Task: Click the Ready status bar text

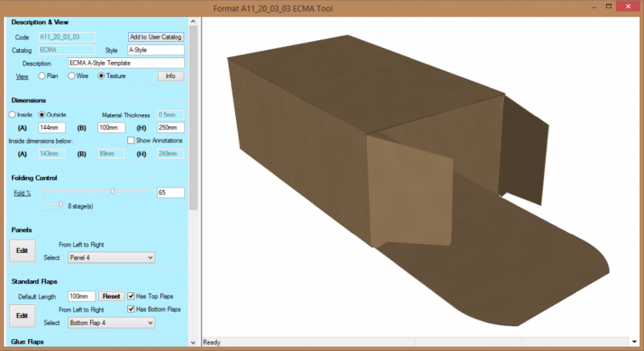Action: (x=212, y=342)
